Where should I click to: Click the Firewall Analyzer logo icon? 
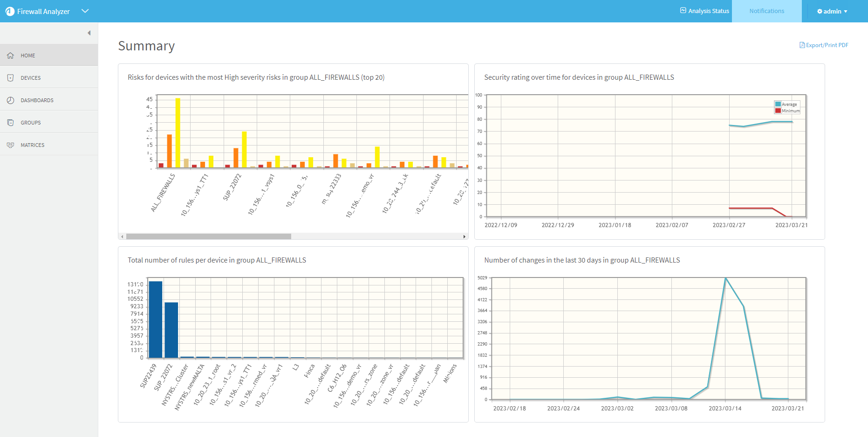point(10,11)
